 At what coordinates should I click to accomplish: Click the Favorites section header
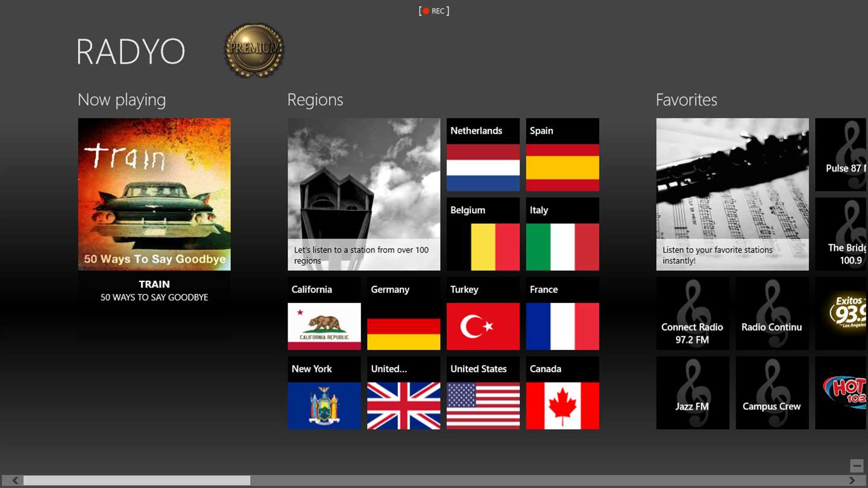687,100
